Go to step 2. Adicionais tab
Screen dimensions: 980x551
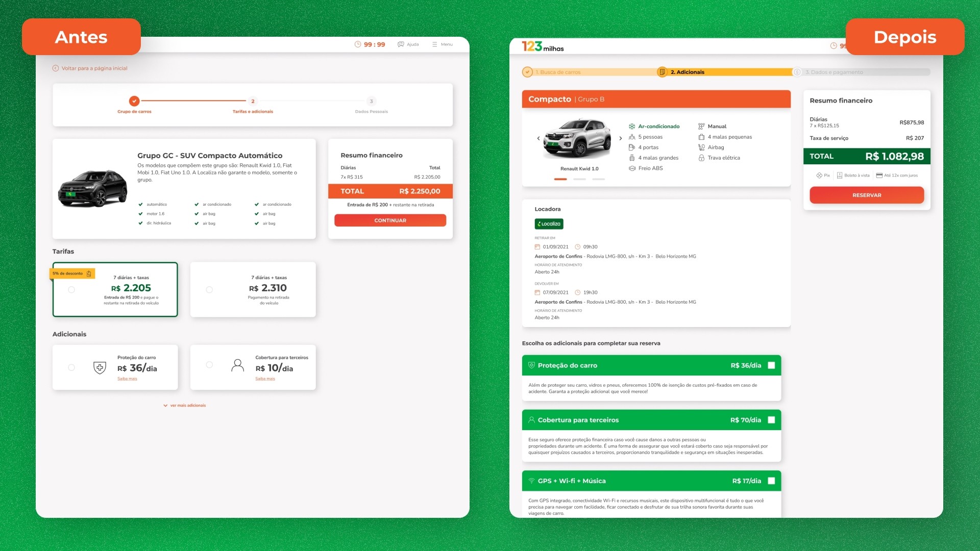click(x=687, y=72)
